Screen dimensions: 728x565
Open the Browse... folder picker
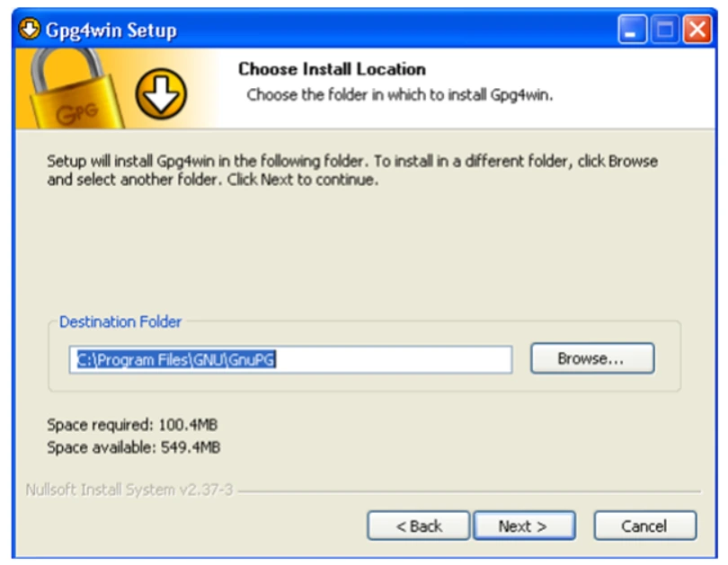tap(592, 358)
